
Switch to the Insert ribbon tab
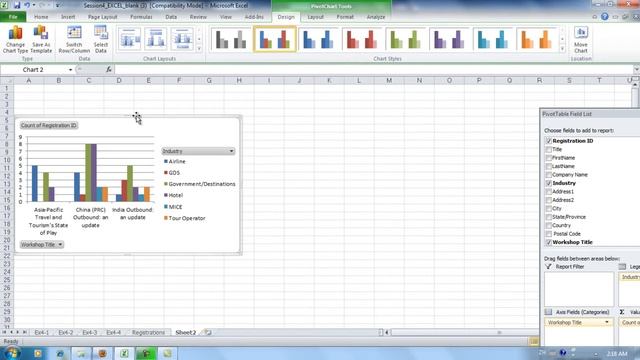[68, 17]
